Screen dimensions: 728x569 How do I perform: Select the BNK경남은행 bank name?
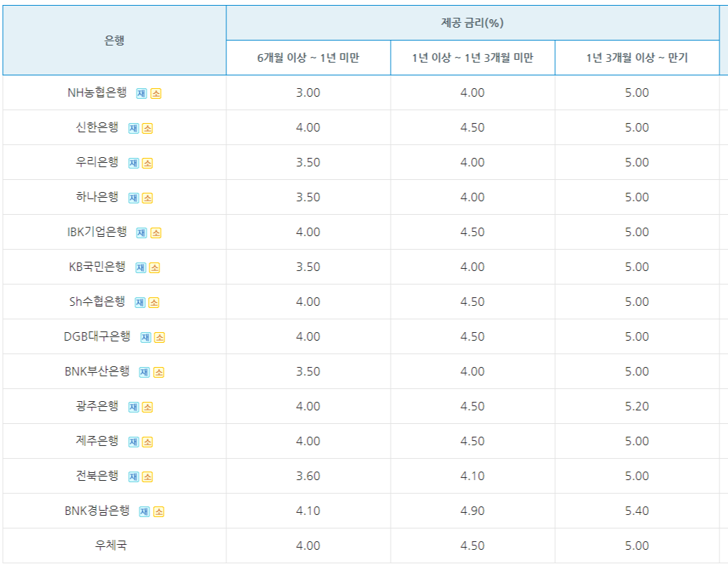97,510
